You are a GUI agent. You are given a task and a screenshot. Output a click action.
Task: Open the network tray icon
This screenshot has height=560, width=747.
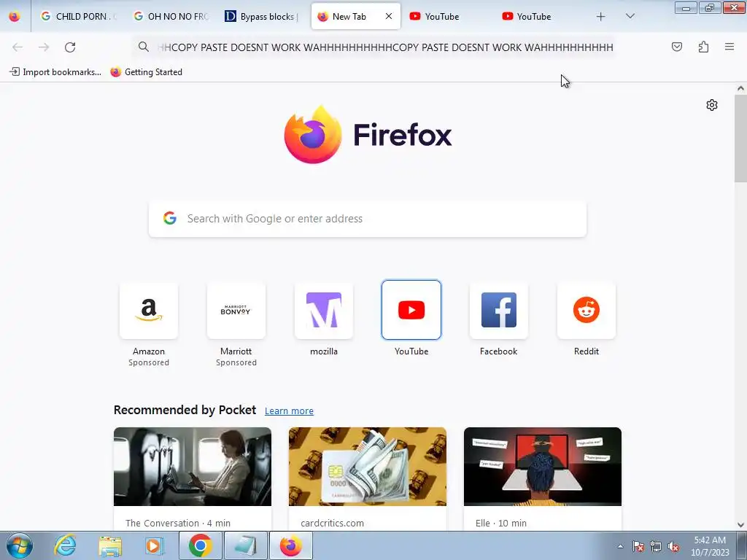pyautogui.click(x=656, y=546)
